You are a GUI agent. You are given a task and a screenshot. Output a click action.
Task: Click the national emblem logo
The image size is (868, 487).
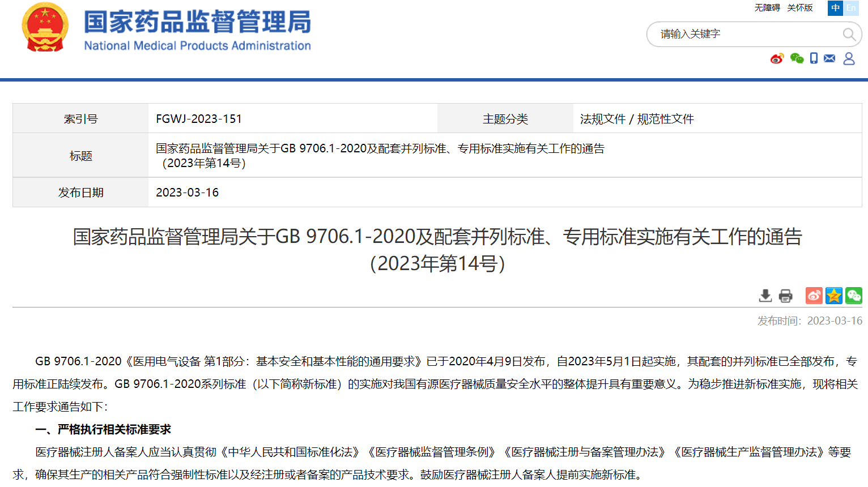click(x=45, y=28)
